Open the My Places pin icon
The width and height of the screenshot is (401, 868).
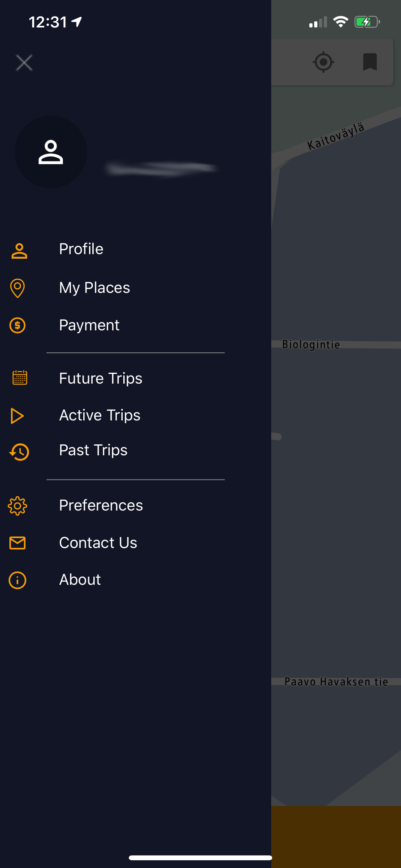point(17,288)
